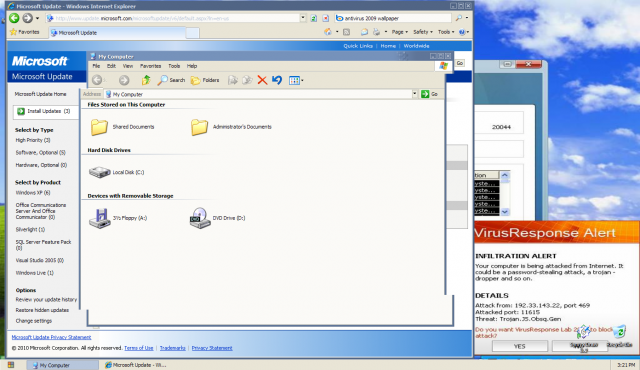Image resolution: width=640 pixels, height=370 pixels.
Task: Select the DVD Drive (D:) icon
Action: (217, 218)
